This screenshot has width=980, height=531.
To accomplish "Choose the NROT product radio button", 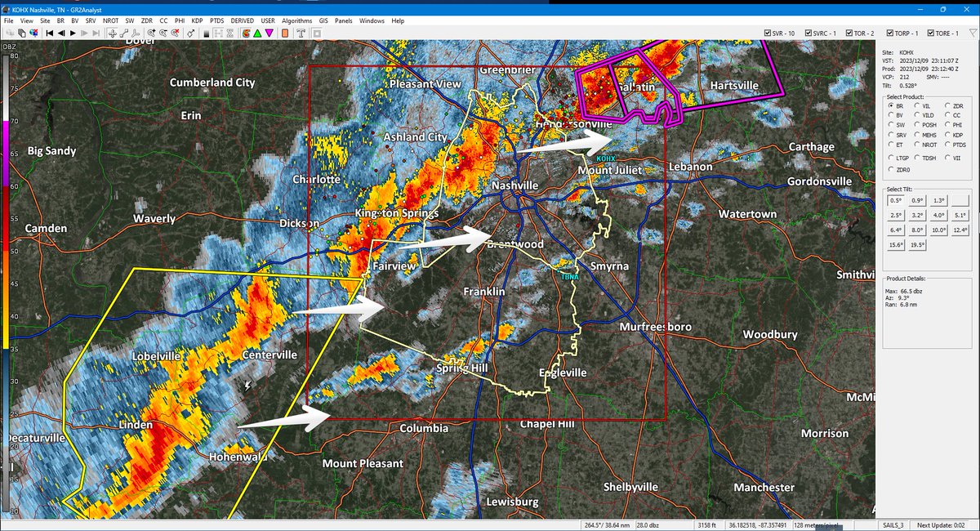I will 916,145.
